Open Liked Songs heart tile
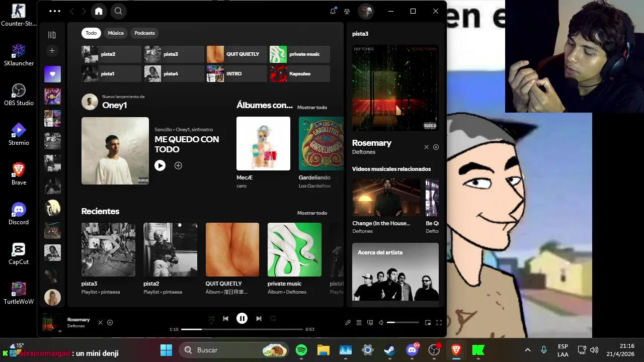The width and height of the screenshot is (644, 362). pos(52,74)
